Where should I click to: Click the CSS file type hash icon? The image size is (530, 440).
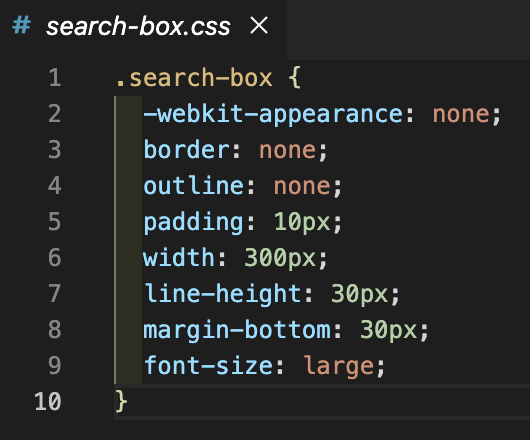coord(22,25)
